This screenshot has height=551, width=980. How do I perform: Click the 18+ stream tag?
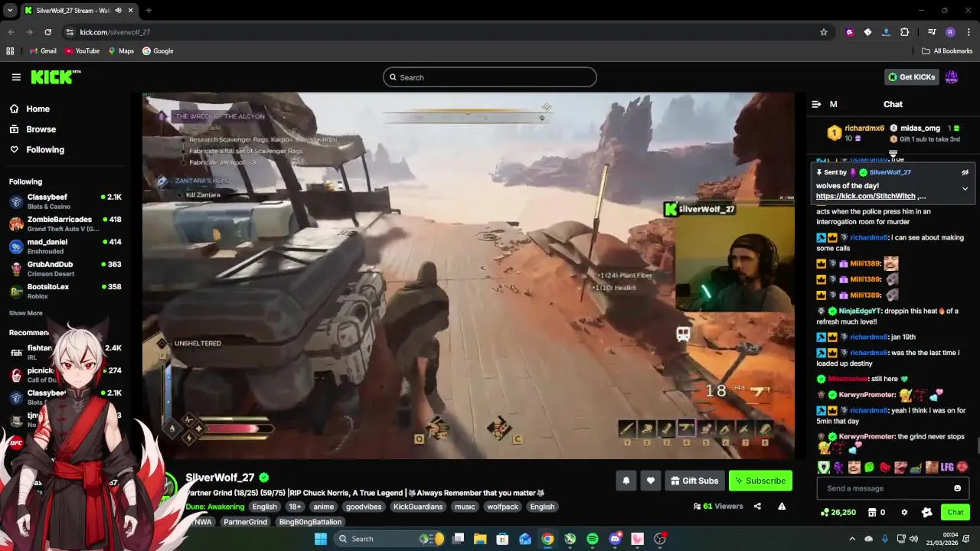tap(295, 507)
